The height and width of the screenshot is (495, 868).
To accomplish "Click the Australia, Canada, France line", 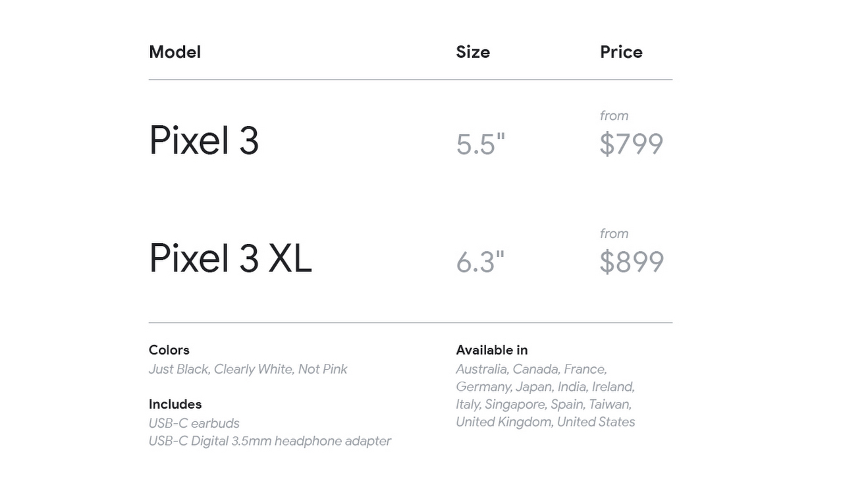I will [531, 369].
